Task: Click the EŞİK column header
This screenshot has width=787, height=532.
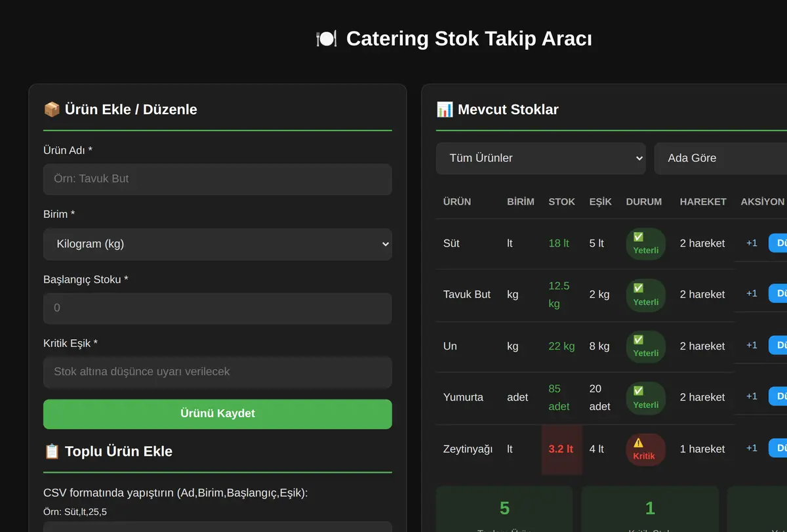Action: [x=601, y=202]
